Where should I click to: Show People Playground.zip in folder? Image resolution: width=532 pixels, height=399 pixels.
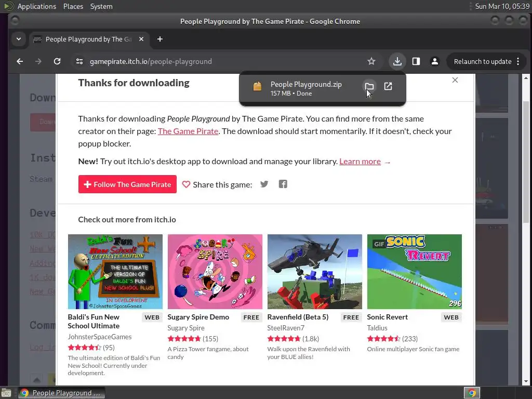pyautogui.click(x=369, y=87)
